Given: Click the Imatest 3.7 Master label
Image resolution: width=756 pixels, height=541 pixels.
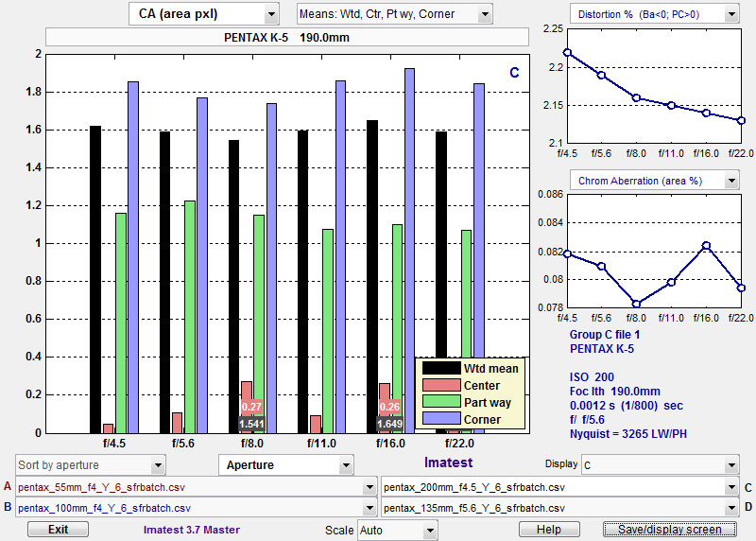Looking at the screenshot, I should tap(192, 530).
